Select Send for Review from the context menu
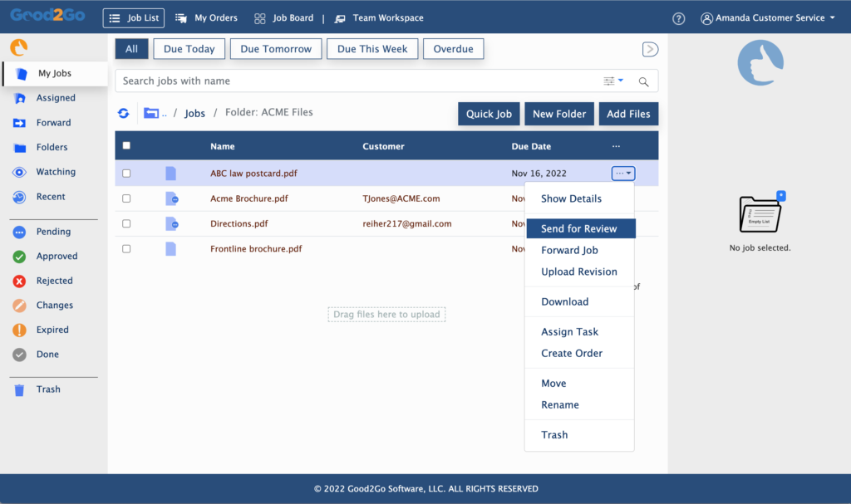 [x=579, y=228]
